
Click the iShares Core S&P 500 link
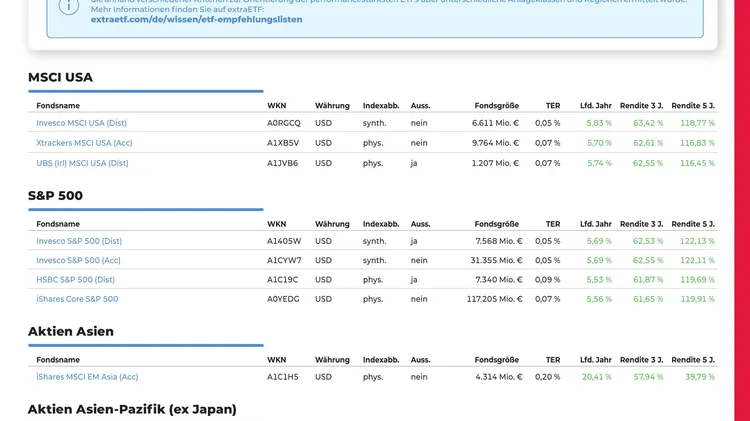tap(77, 299)
